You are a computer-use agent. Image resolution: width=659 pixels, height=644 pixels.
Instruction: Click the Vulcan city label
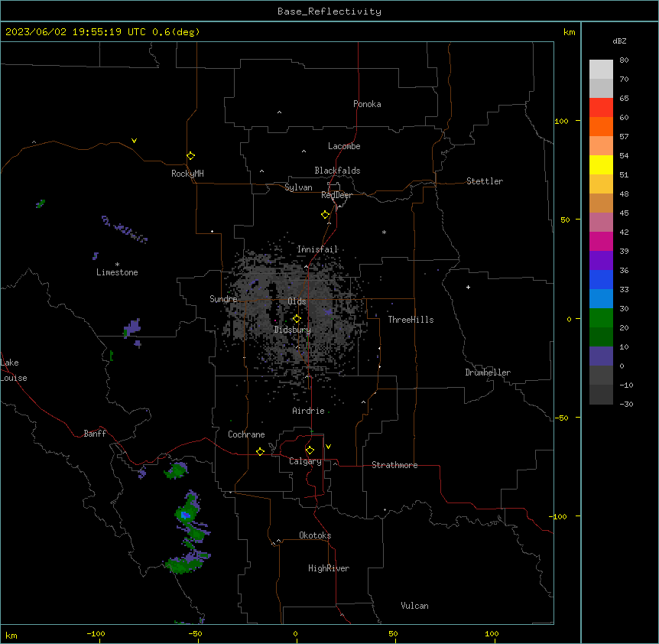click(x=415, y=606)
